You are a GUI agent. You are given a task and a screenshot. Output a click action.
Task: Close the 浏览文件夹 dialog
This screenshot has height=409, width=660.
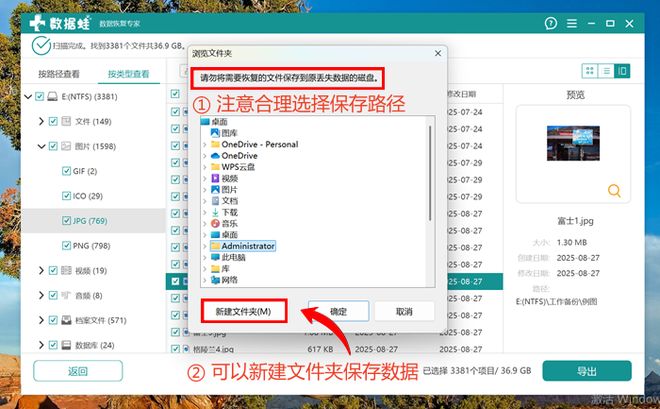pyautogui.click(x=438, y=53)
